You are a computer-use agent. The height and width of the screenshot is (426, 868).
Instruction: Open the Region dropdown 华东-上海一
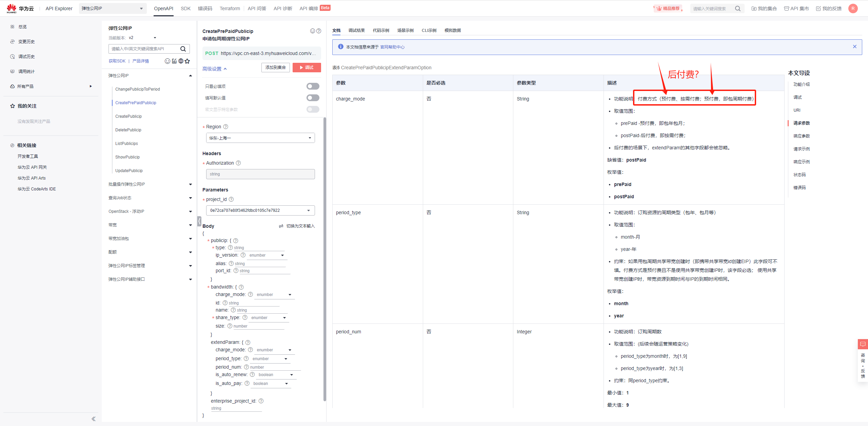pos(260,138)
